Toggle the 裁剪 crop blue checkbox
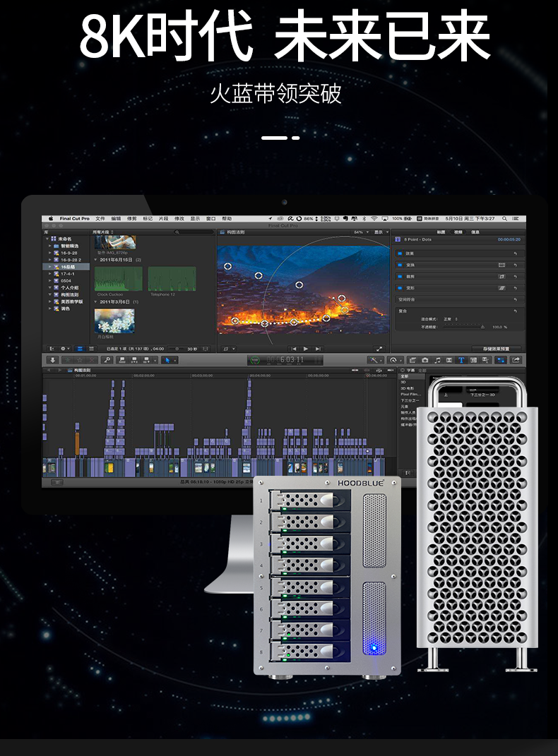 pyautogui.click(x=400, y=277)
